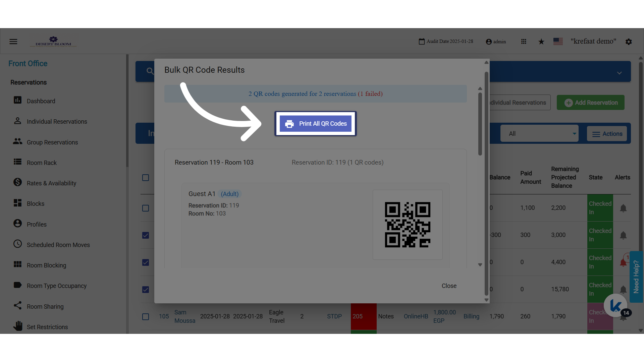Open Sam Moussa guest profile link
The image size is (644, 362).
tap(185, 316)
